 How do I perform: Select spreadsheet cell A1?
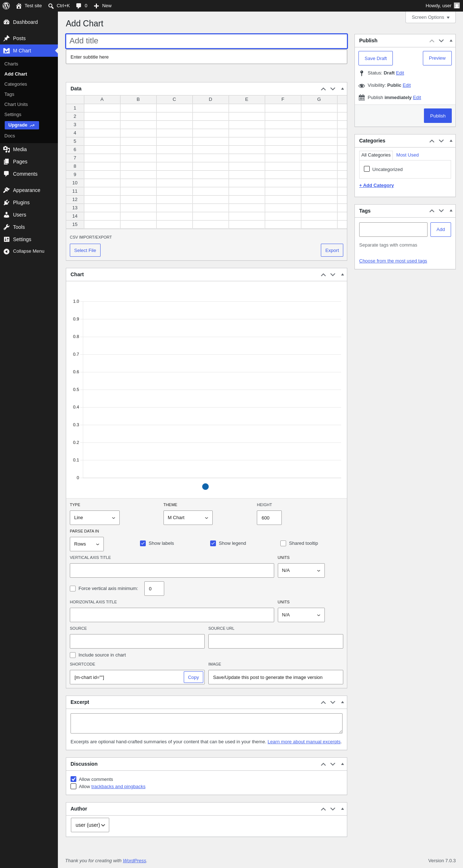click(x=102, y=108)
